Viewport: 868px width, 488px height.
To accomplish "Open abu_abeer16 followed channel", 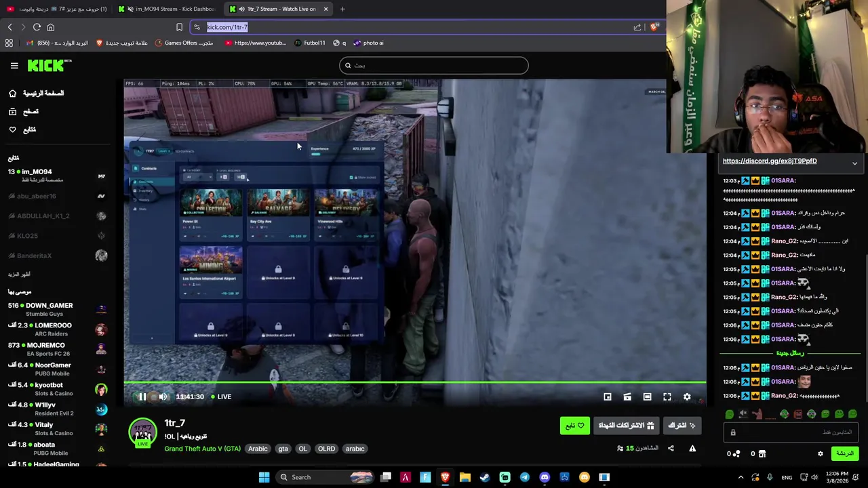I will [57, 196].
